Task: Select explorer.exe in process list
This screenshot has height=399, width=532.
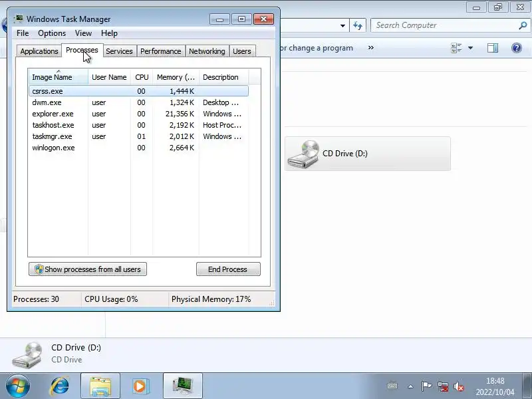Action: coord(139,114)
